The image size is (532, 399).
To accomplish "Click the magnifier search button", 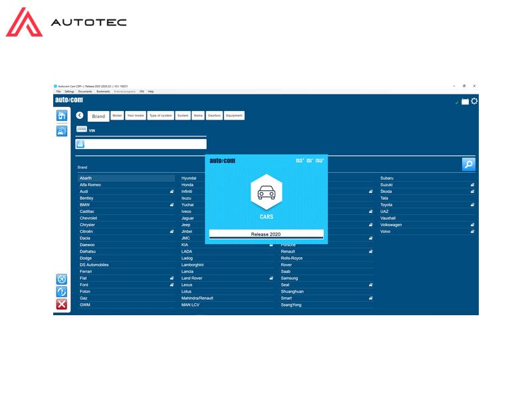I will point(469,164).
